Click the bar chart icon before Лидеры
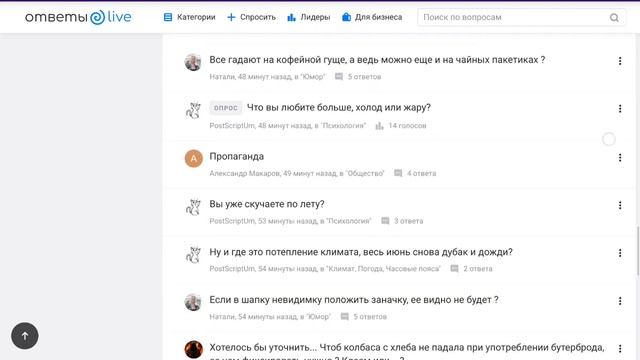Viewport: 640px width, 360px height. tap(291, 17)
